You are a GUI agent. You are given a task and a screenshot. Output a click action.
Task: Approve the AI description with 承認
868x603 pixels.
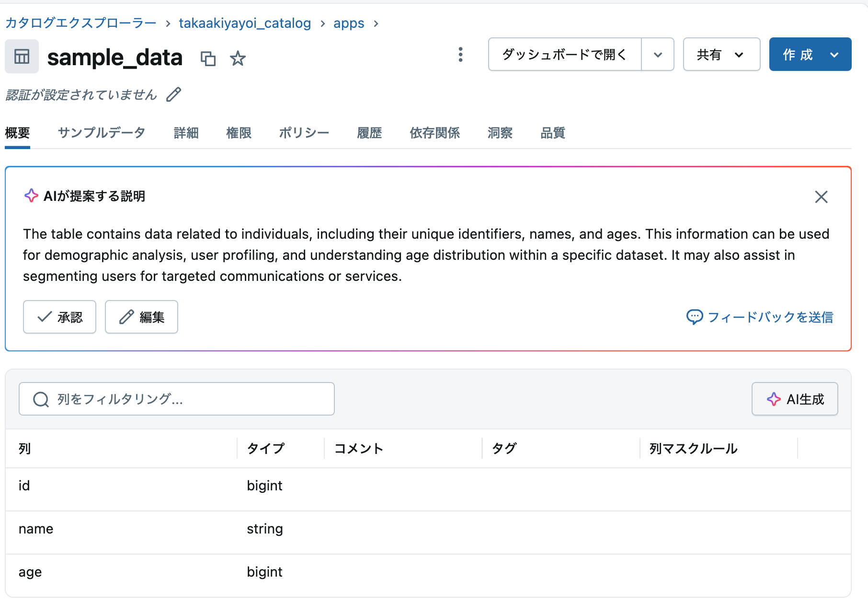tap(59, 317)
